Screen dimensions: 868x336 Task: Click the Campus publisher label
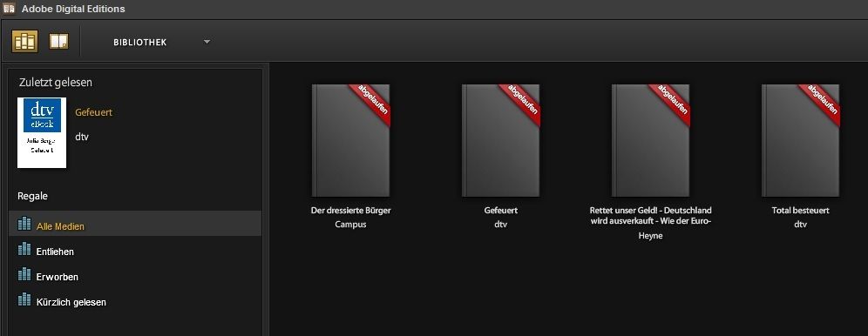click(350, 225)
